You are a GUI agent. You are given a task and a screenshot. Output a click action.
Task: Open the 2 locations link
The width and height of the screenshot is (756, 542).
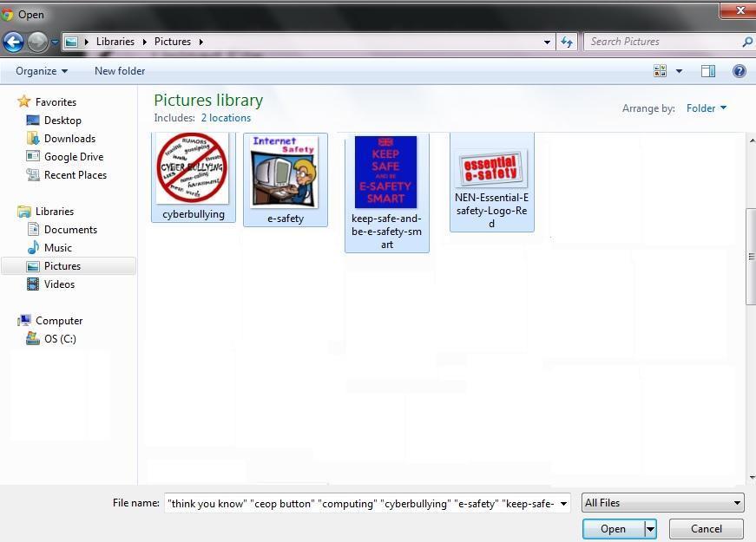tap(226, 118)
